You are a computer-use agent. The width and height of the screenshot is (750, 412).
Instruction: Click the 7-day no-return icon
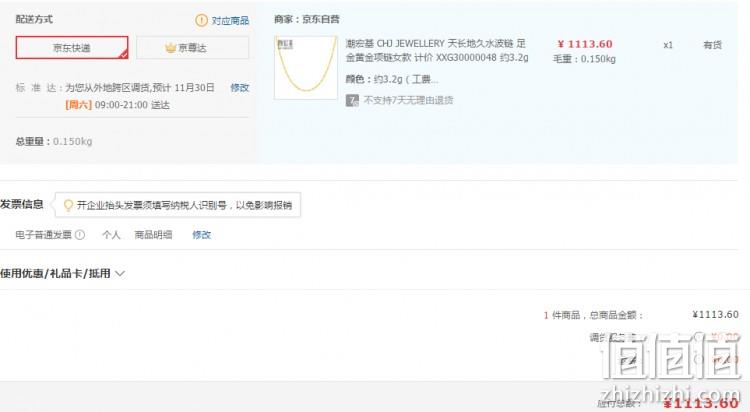(352, 100)
